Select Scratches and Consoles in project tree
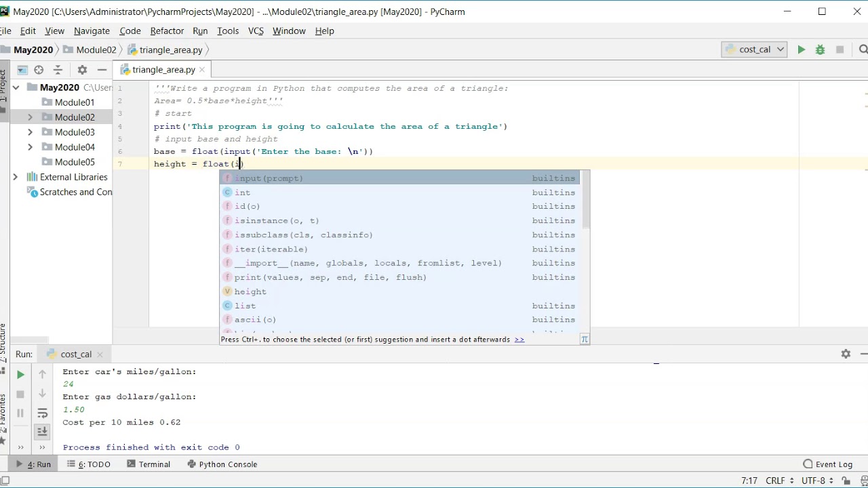868x488 pixels. pyautogui.click(x=70, y=192)
